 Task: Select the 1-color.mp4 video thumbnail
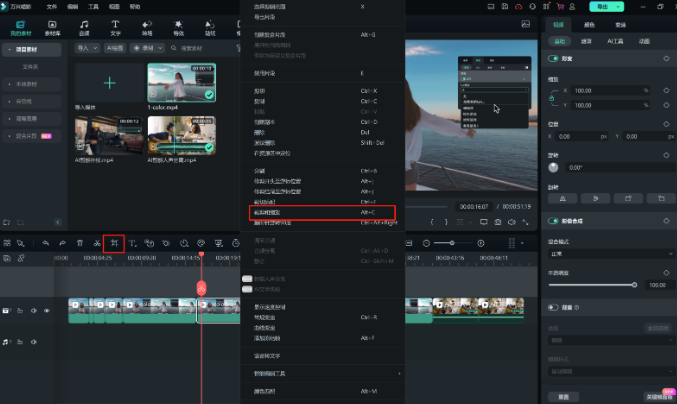[181, 83]
